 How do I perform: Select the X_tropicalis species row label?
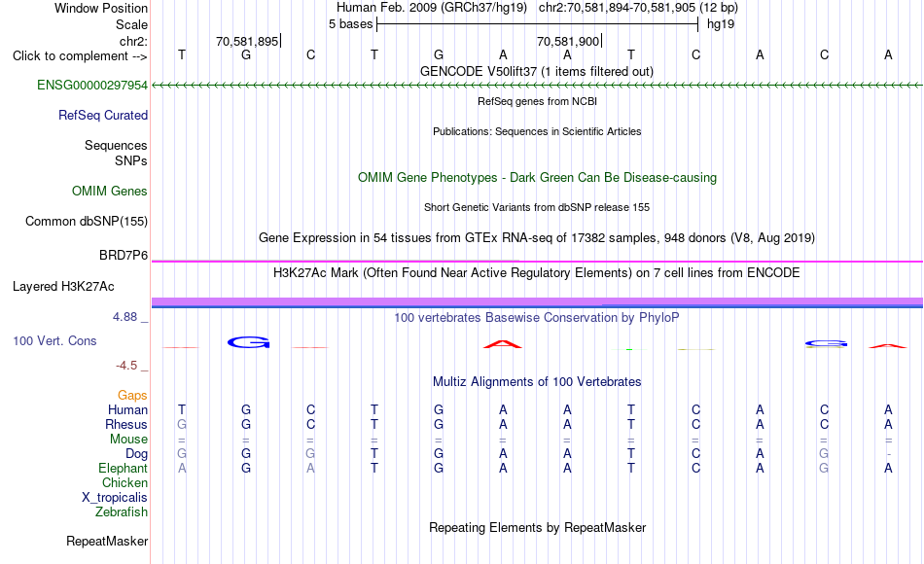[115, 498]
